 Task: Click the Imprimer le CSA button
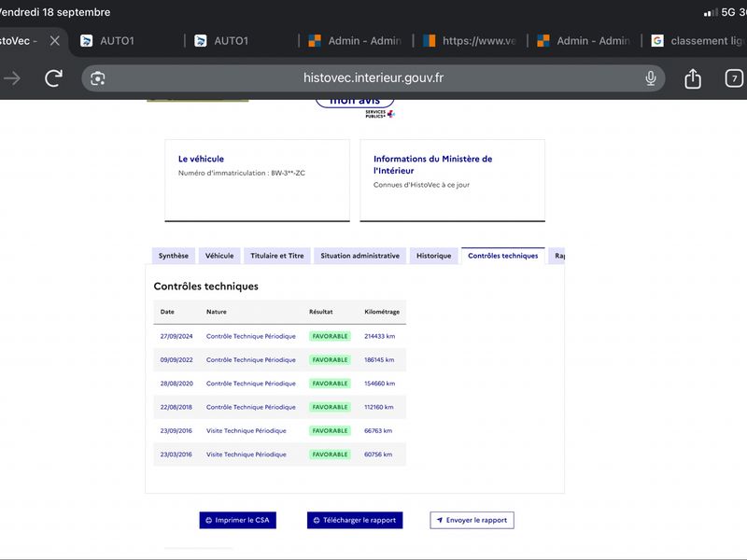click(238, 520)
